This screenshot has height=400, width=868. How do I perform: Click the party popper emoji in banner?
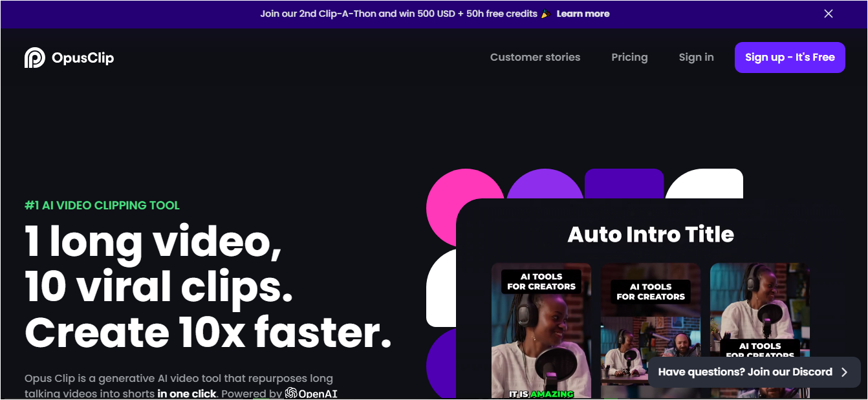(x=545, y=14)
